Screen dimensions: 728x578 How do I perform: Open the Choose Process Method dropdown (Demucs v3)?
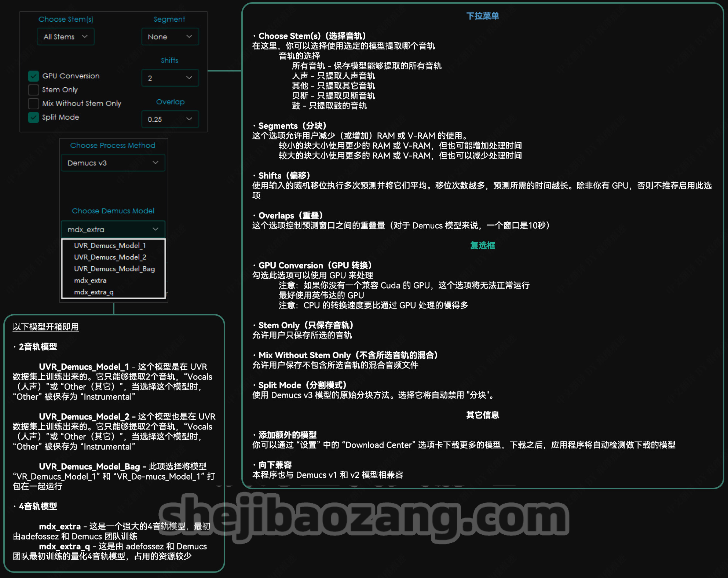pyautogui.click(x=113, y=163)
